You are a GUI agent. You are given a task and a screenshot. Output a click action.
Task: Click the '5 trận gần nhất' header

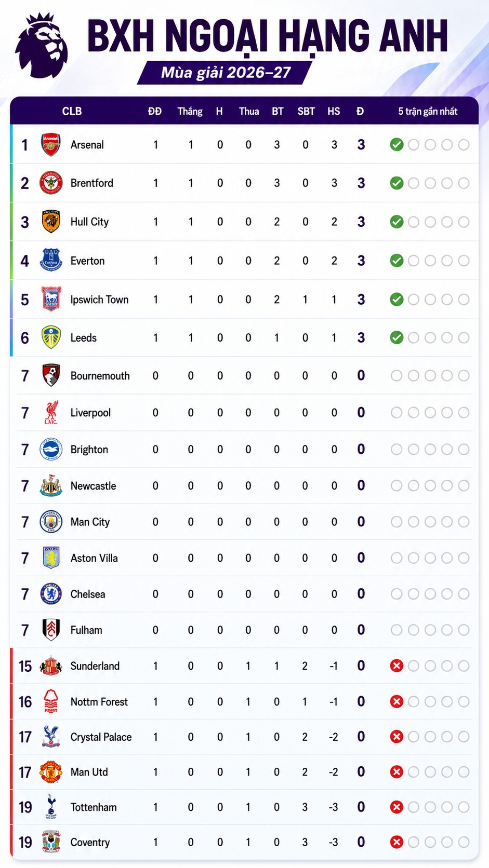tap(428, 111)
